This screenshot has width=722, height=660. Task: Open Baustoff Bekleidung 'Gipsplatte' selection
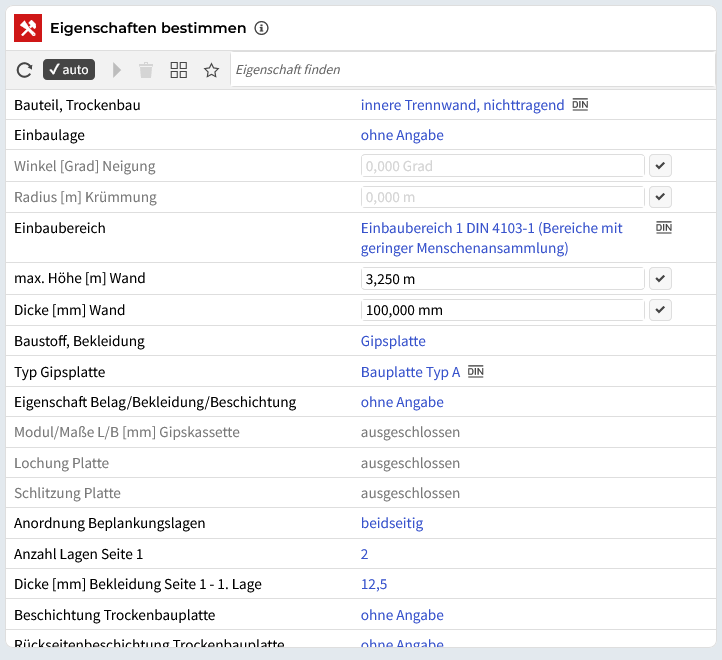point(393,341)
